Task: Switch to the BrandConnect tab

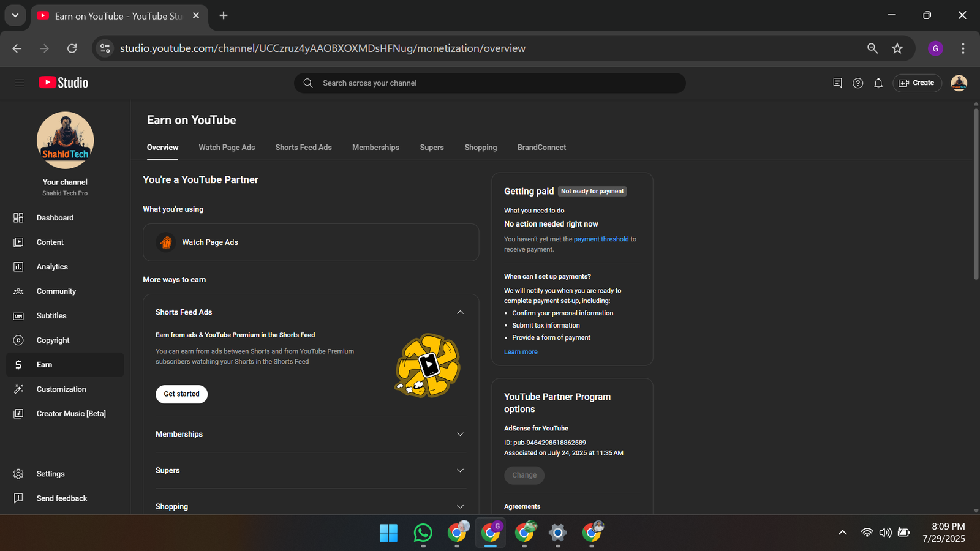Action: coord(541,148)
